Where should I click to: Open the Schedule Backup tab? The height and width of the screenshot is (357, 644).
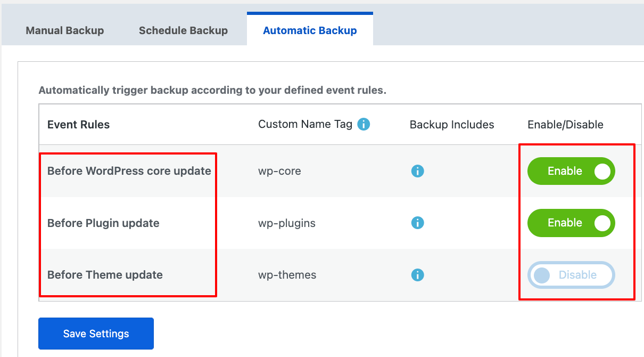183,30
